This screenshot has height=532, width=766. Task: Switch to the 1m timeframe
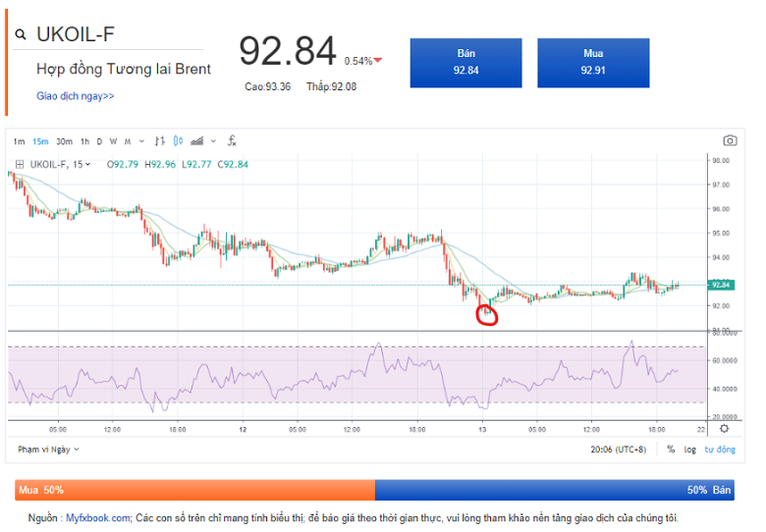pyautogui.click(x=20, y=141)
